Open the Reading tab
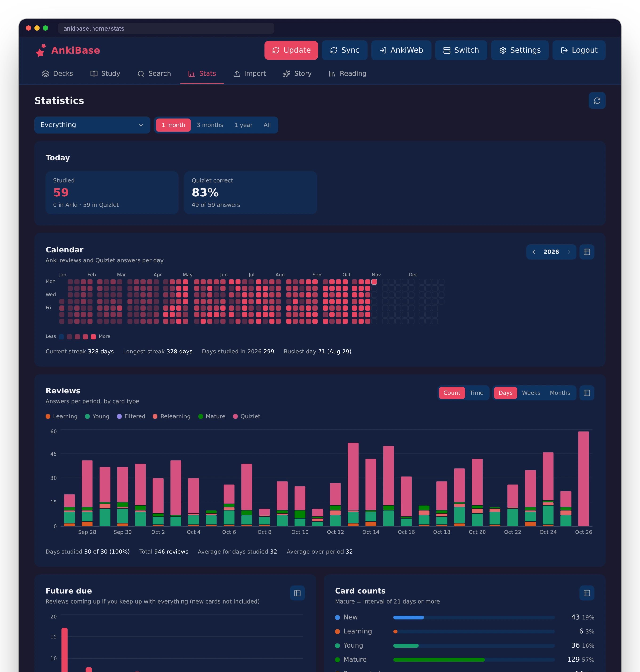Viewport: 640px width, 672px height. pyautogui.click(x=347, y=74)
